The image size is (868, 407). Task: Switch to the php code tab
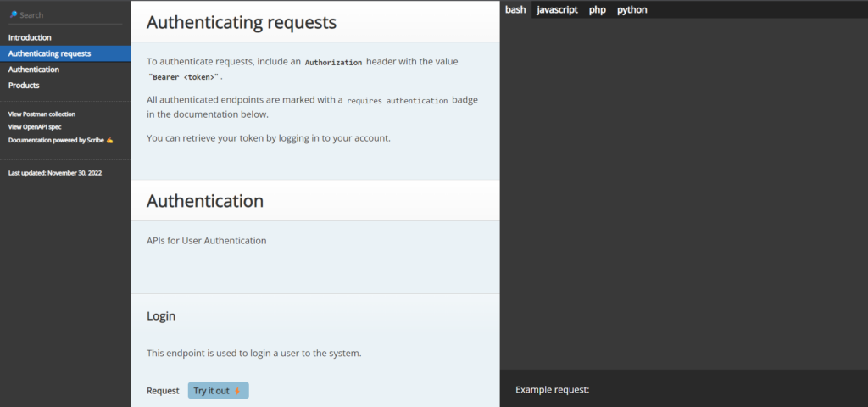point(598,9)
